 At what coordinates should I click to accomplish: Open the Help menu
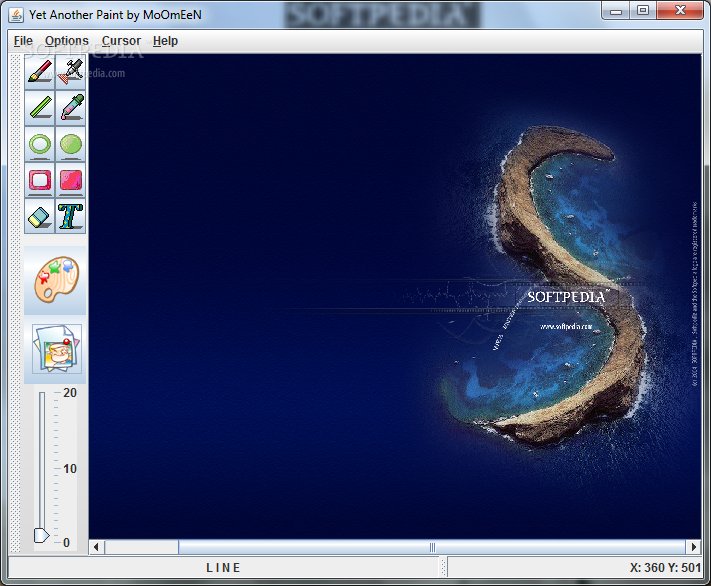click(165, 41)
